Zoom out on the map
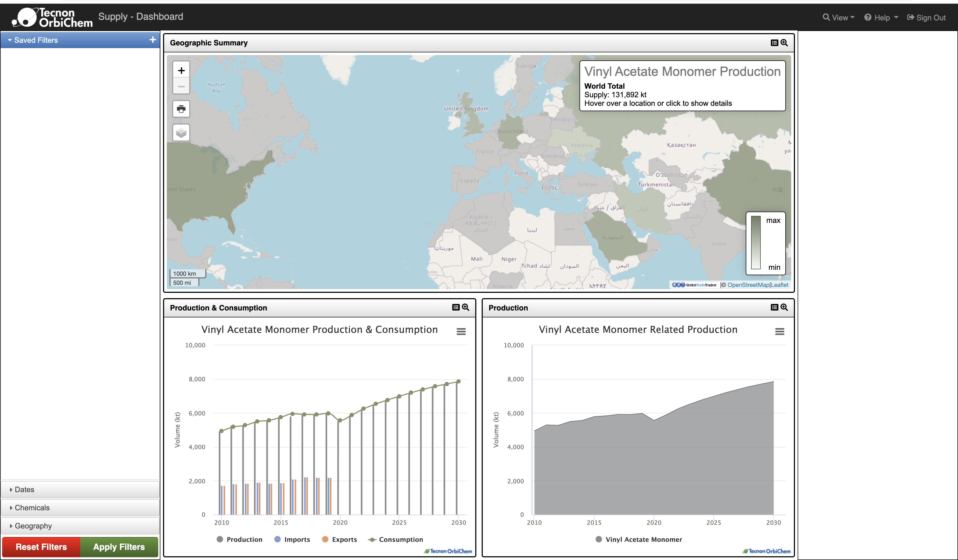 (181, 87)
